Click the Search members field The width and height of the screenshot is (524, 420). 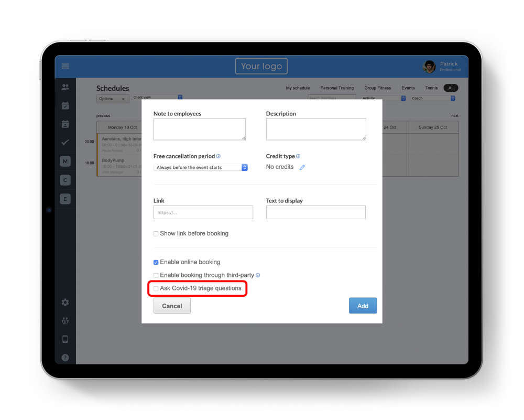332,98
